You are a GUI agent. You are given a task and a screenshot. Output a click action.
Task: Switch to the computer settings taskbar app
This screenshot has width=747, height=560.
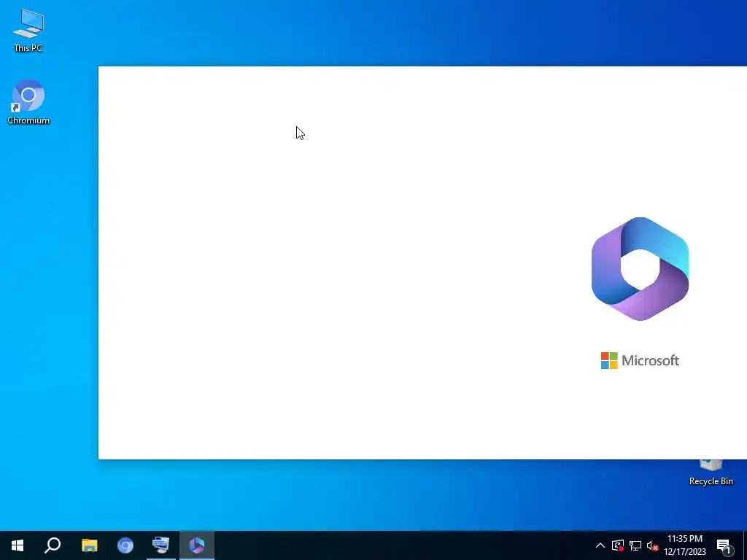pyautogui.click(x=161, y=545)
